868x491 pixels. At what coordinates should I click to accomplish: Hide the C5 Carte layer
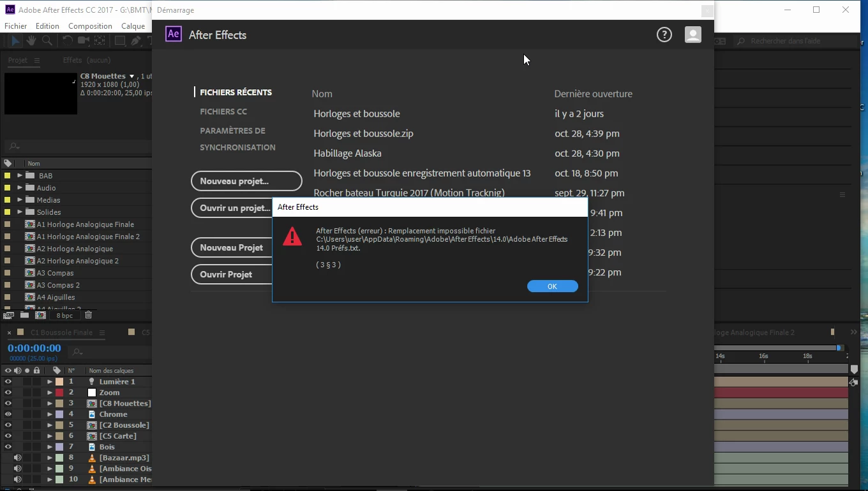point(8,436)
